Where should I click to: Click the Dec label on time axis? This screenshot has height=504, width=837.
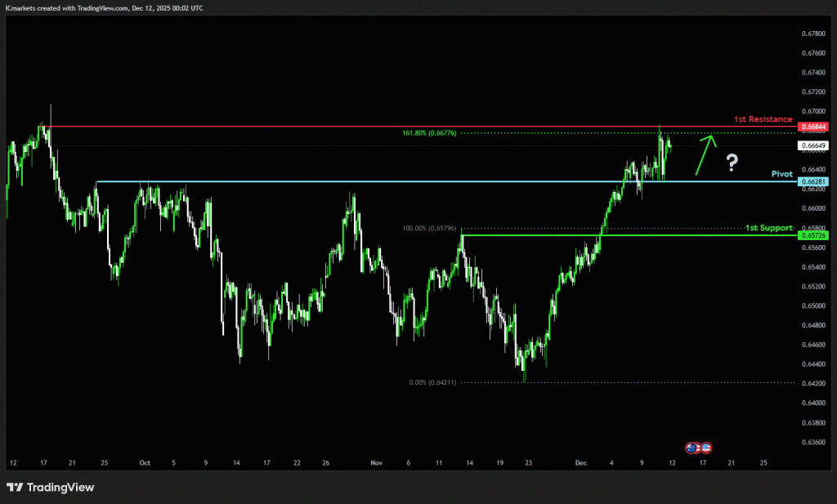(x=581, y=462)
